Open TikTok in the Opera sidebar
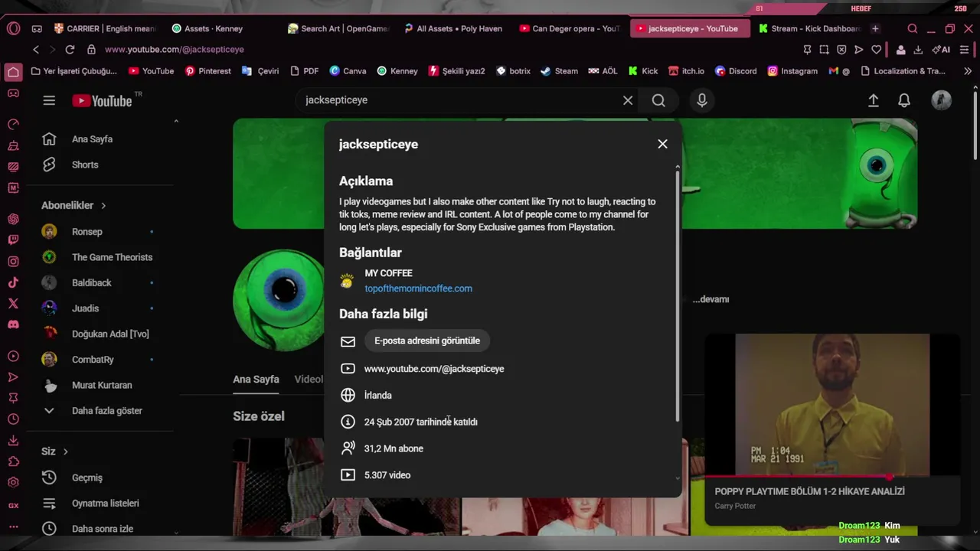980x551 pixels. coord(13,282)
